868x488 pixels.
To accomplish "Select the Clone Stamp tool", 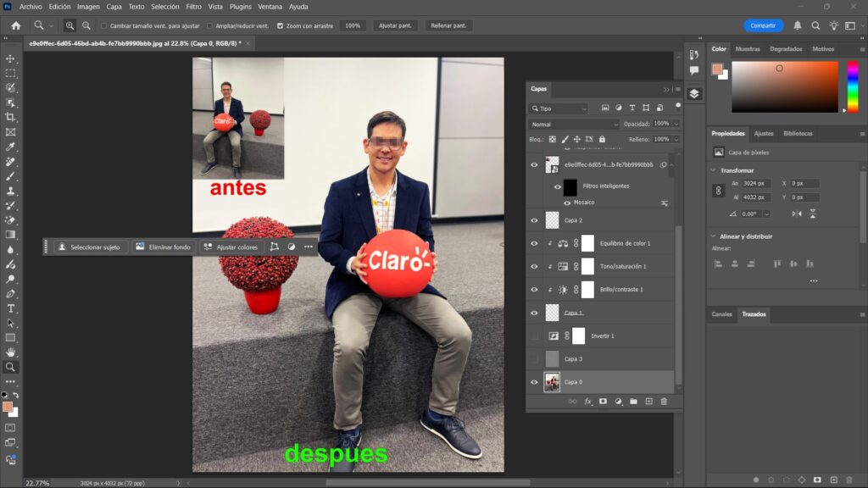I will click(x=10, y=191).
